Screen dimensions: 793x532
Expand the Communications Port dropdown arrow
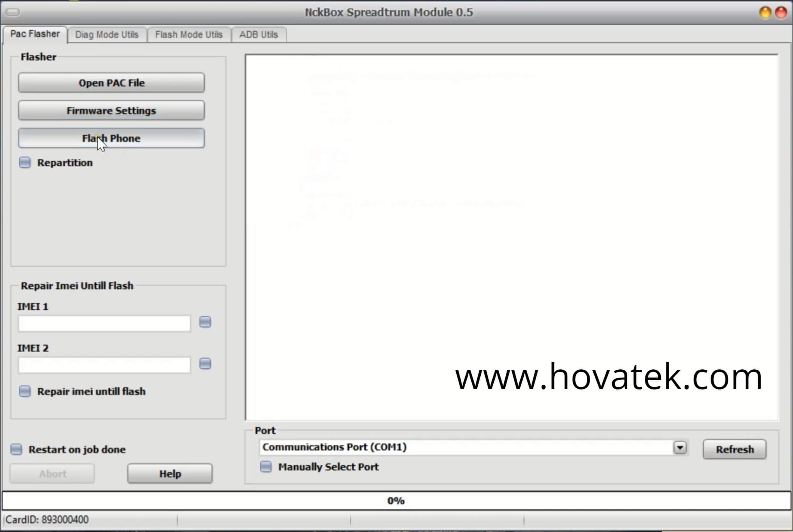pos(680,448)
